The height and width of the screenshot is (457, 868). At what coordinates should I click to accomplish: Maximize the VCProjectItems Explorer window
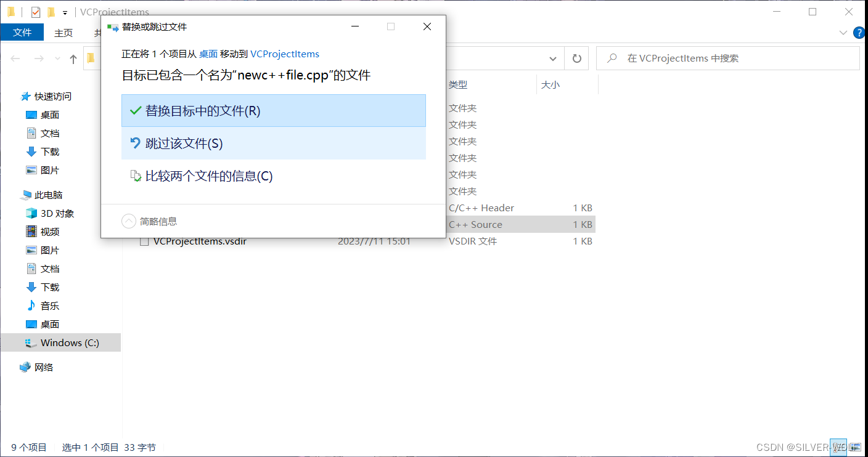(813, 12)
